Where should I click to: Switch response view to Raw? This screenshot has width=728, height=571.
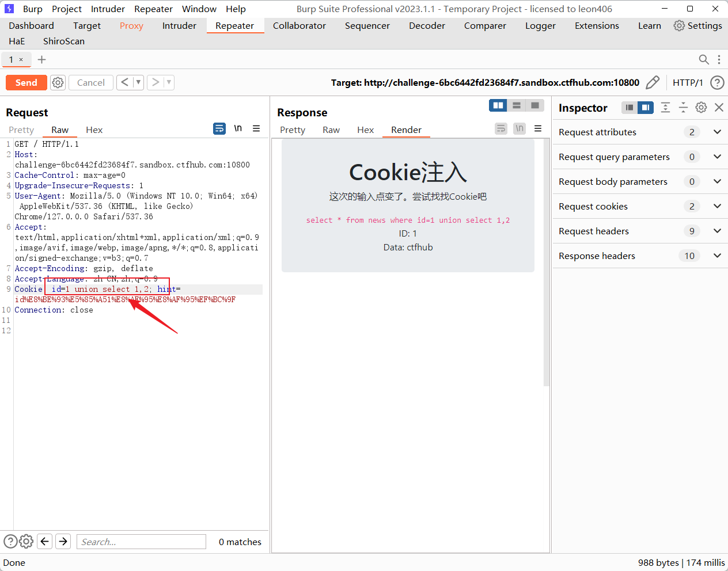[x=331, y=130]
